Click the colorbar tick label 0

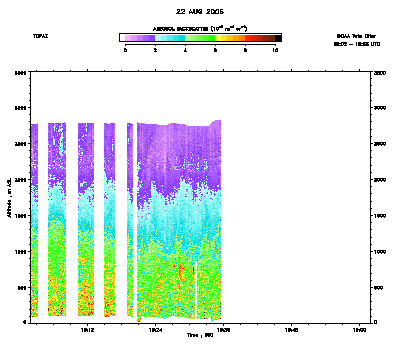pyautogui.click(x=125, y=50)
